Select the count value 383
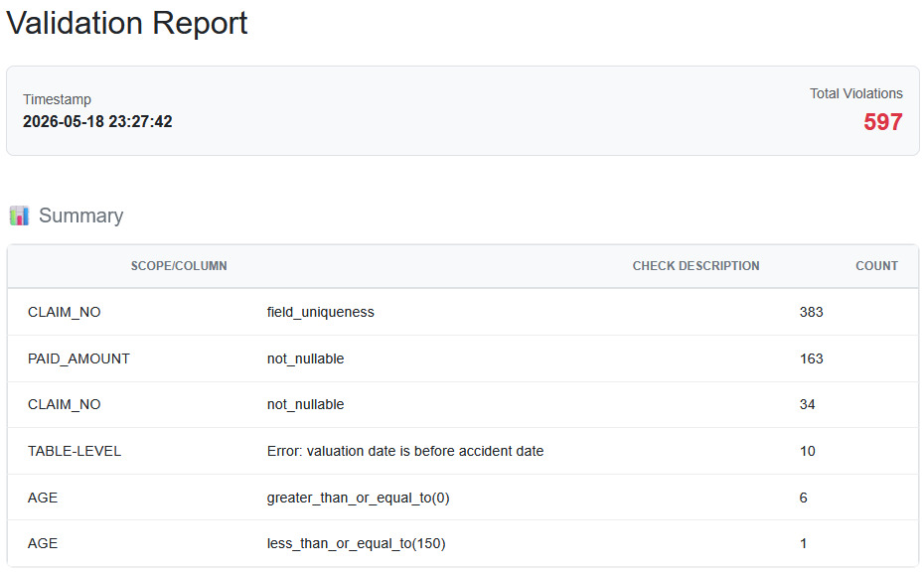 812,312
